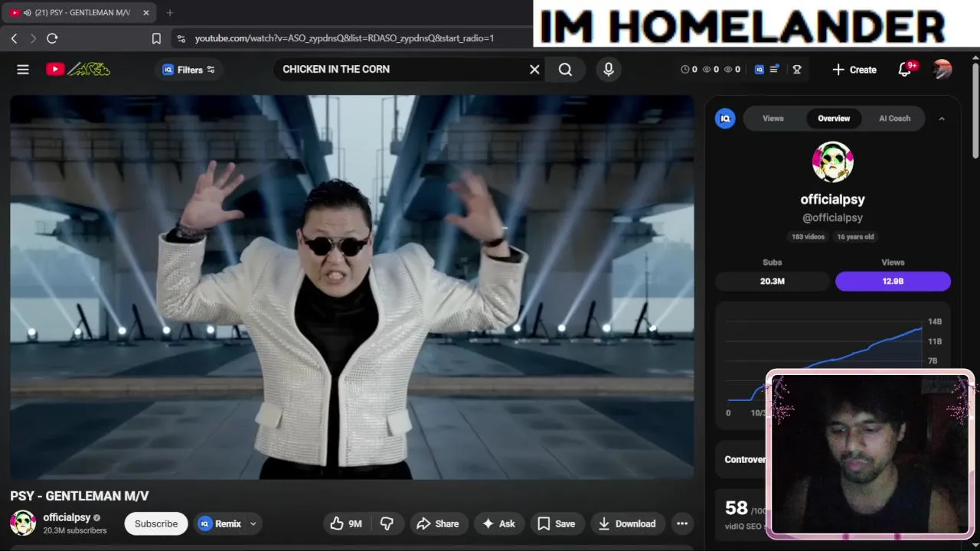Click the Remix button
The image size is (980, 551).
[220, 523]
